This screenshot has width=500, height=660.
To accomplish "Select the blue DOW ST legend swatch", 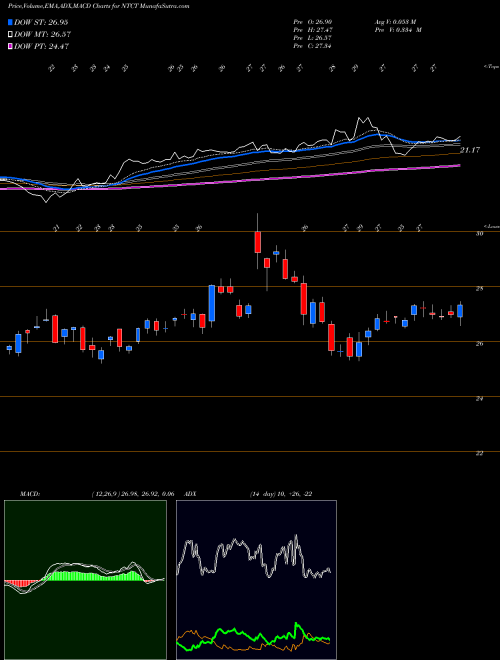I will click(x=11, y=22).
